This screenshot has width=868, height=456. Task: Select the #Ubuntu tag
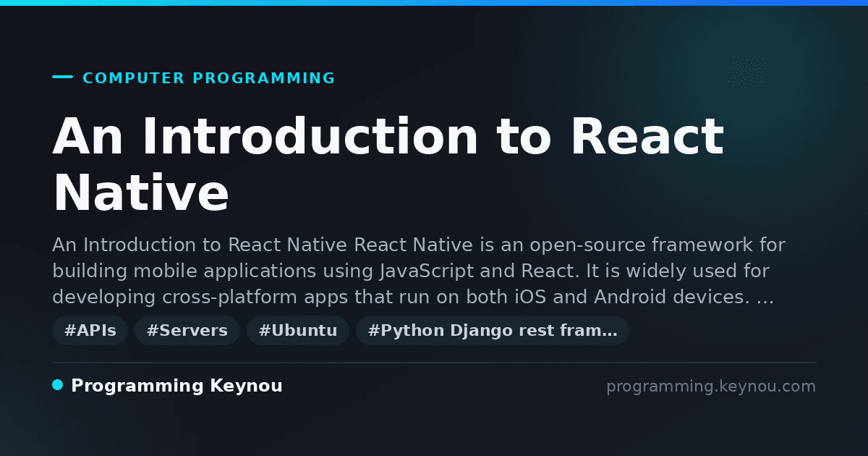pyautogui.click(x=298, y=331)
